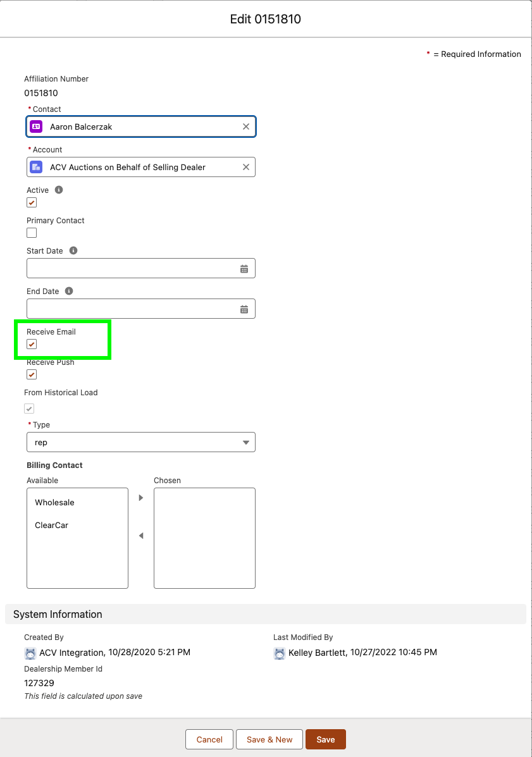Clear the ACV Auctions account selection
The width and height of the screenshot is (532, 757).
pos(246,167)
